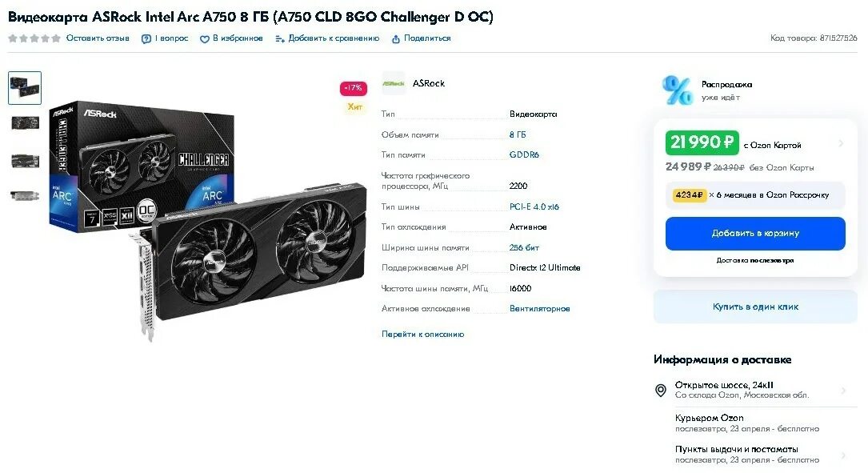Select the first product thumbnail with box
Image resolution: width=868 pixels, height=473 pixels.
(x=25, y=88)
